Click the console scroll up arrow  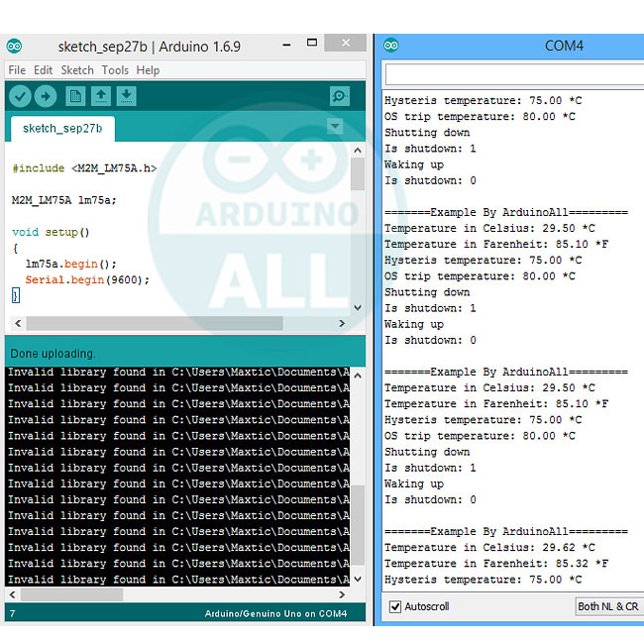coord(358,376)
